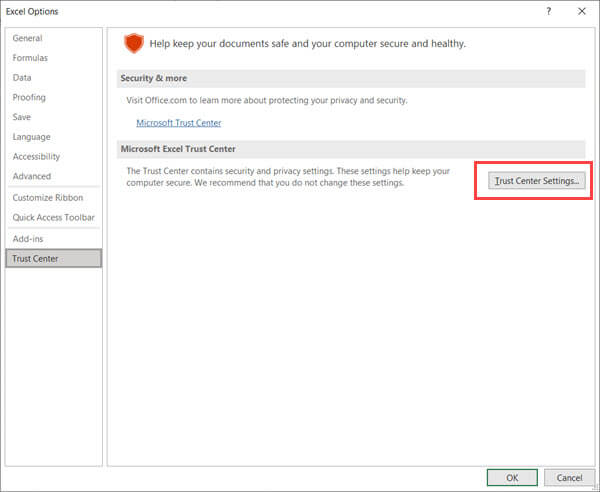Select the Advanced category

[x=31, y=177]
